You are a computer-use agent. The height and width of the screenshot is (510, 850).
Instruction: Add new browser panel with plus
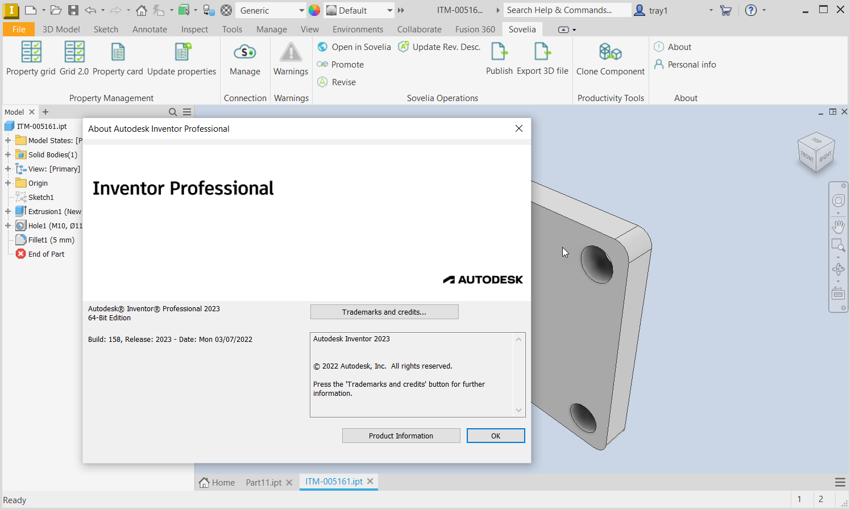pos(46,112)
